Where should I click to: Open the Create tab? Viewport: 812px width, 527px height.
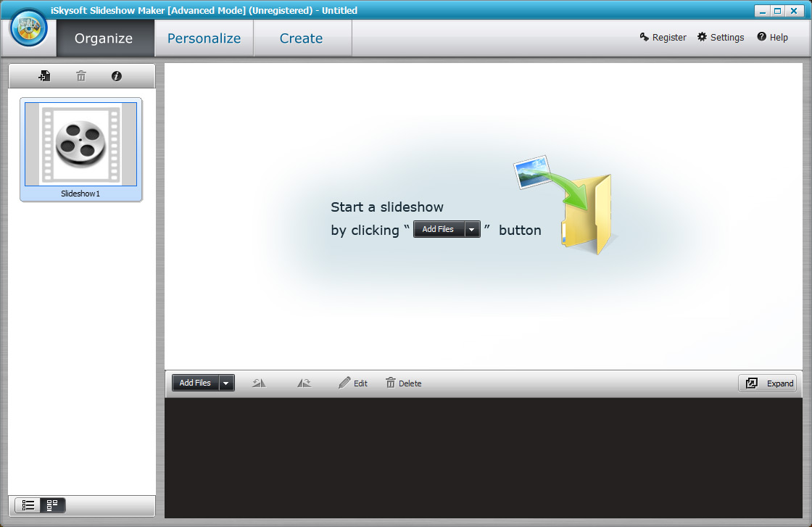pyautogui.click(x=302, y=38)
